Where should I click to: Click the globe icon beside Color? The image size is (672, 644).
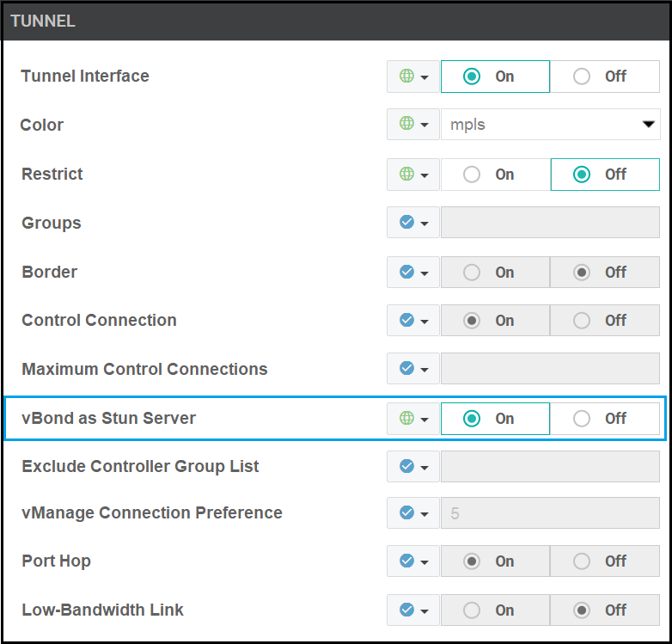[x=407, y=125]
